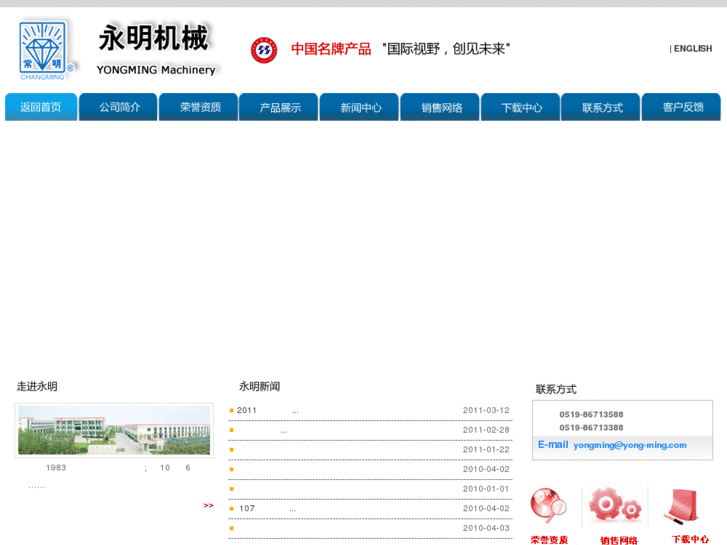
Task: Open the news item dated 2010-01-01
Action: point(370,489)
